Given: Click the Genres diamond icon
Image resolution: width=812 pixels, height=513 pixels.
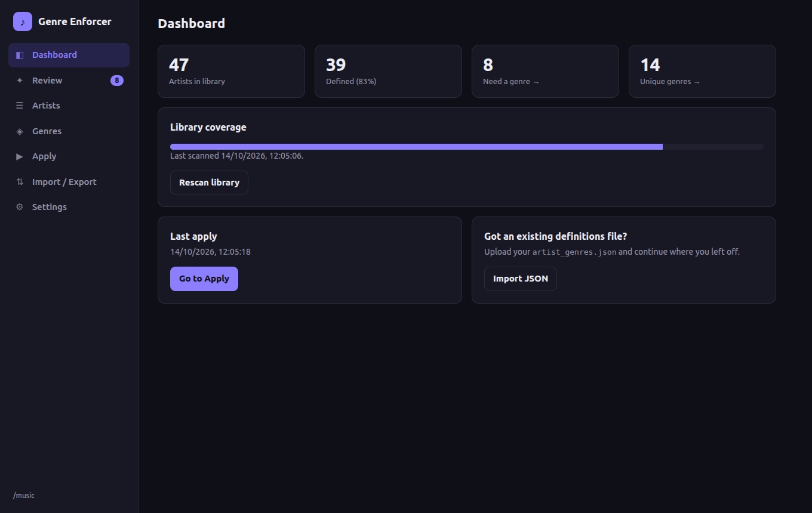Looking at the screenshot, I should pos(20,131).
